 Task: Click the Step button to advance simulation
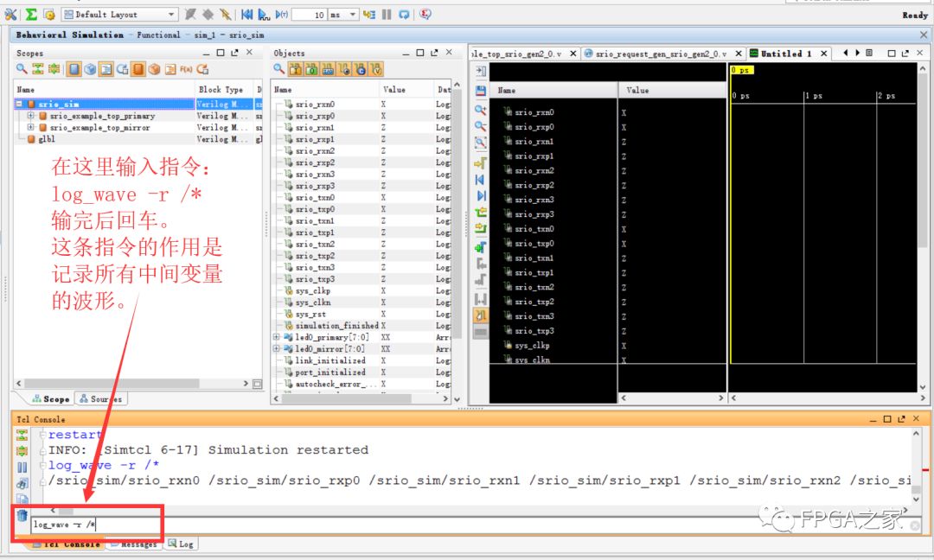pos(369,15)
